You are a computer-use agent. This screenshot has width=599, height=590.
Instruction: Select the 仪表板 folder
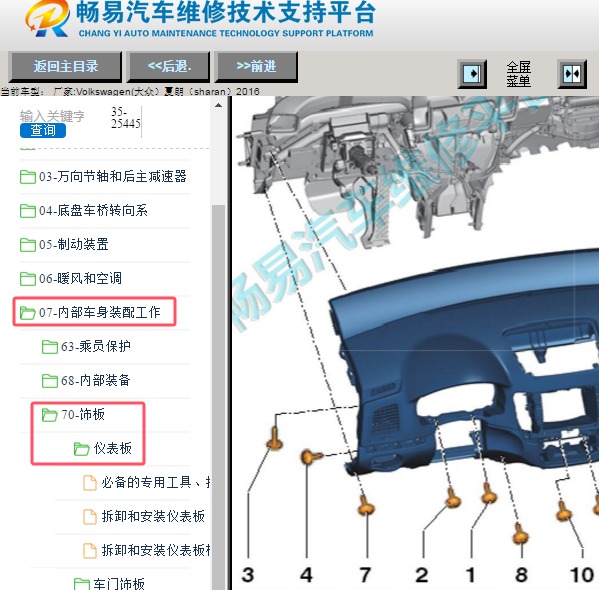coord(113,448)
